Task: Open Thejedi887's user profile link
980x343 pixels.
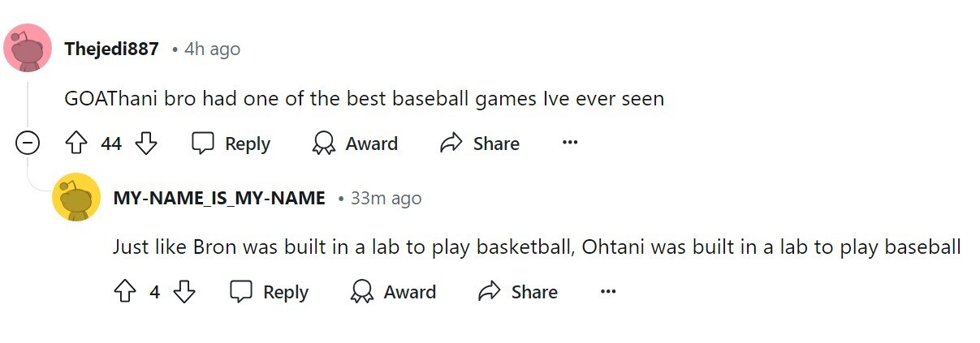Action: (111, 49)
